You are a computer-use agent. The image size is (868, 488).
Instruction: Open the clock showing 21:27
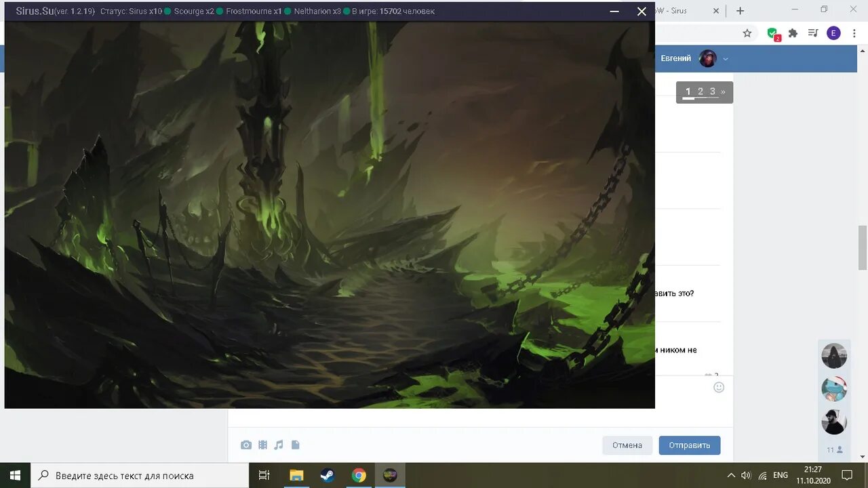[x=813, y=476]
